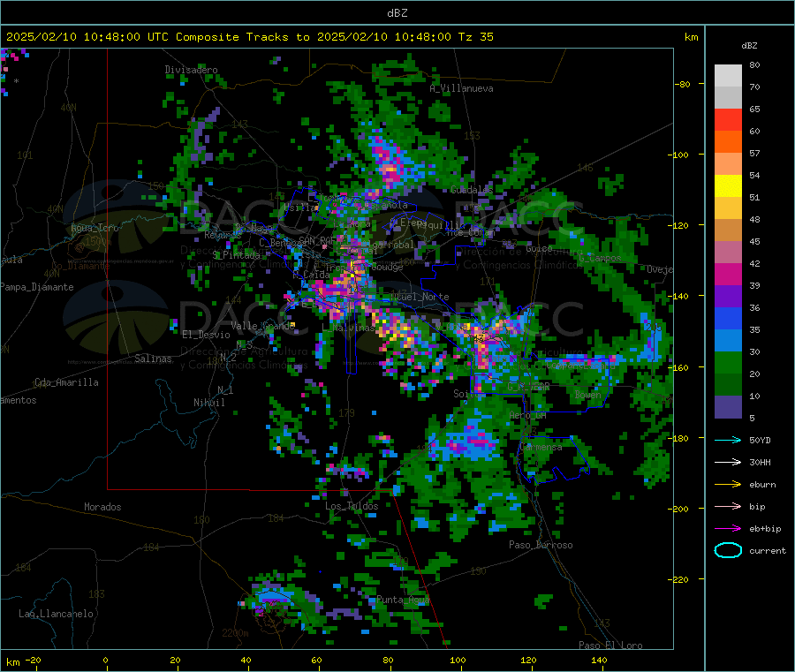
Task: Select the gray 65–70 dBZ swatch
Action: point(728,97)
